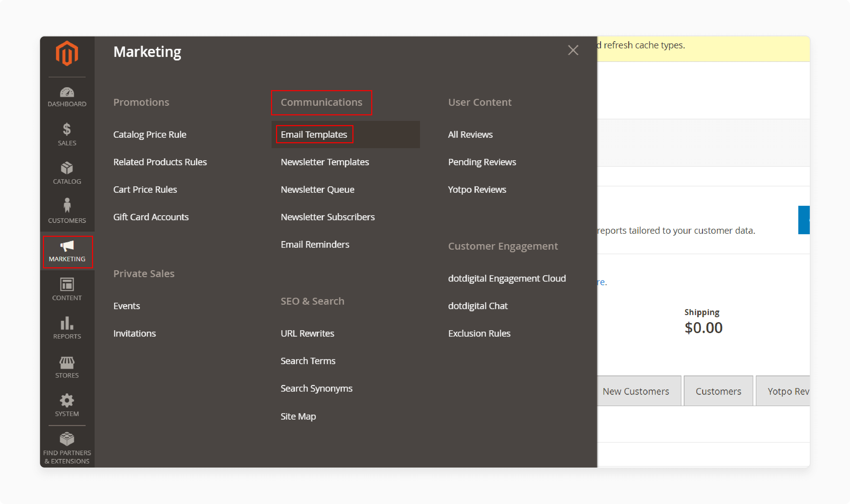Viewport: 850px width, 504px height.
Task: Open Newsletter Subscribers
Action: click(328, 217)
